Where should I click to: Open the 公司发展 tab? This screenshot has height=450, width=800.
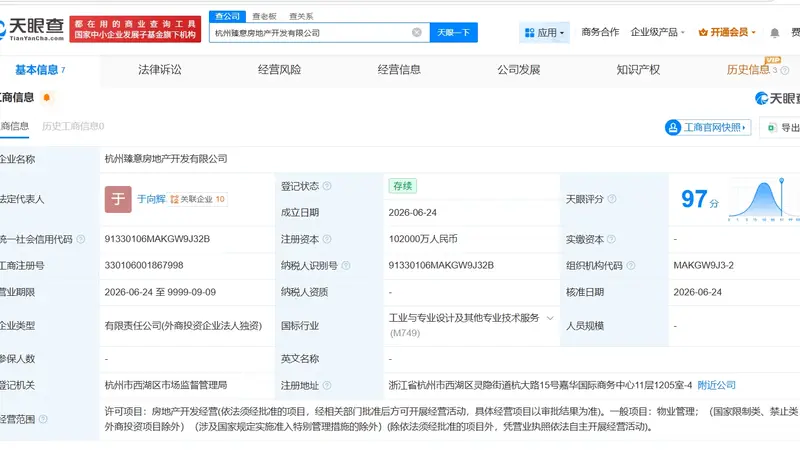519,70
